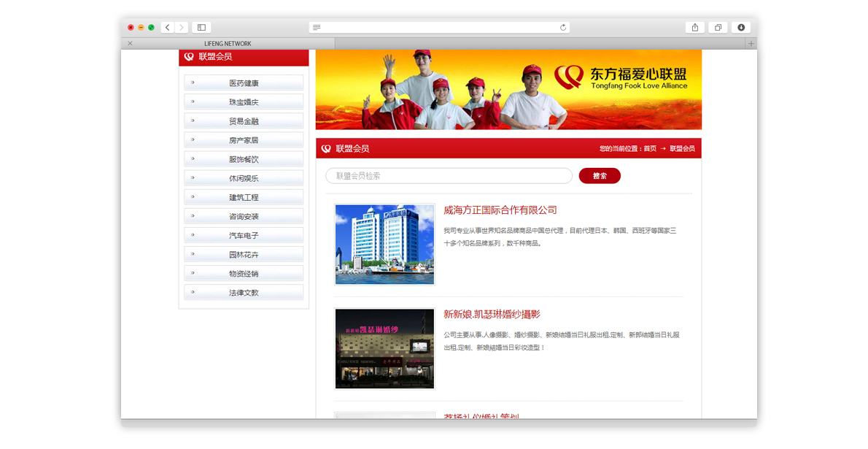Viewport: 868px width, 449px height.
Task: Follow the 首页 breadcrumb link
Action: (650, 148)
